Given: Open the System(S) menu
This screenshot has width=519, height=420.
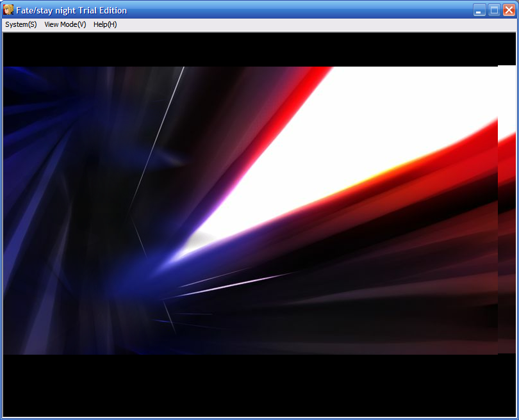Looking at the screenshot, I should coord(21,24).
